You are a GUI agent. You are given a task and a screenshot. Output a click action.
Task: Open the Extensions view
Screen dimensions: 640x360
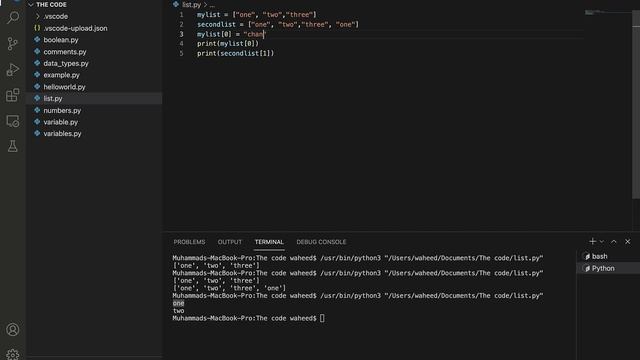13,95
